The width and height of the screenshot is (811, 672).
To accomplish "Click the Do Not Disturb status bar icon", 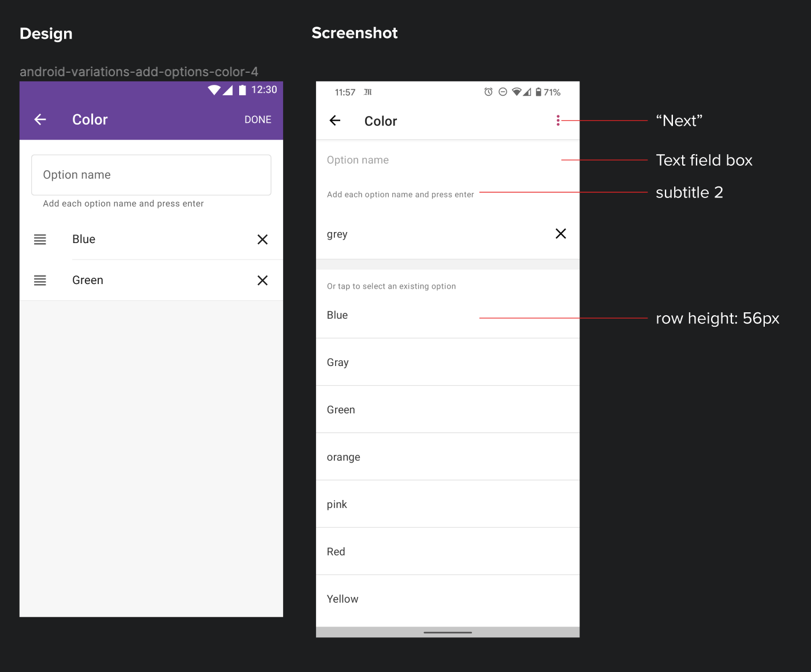I will tap(502, 92).
